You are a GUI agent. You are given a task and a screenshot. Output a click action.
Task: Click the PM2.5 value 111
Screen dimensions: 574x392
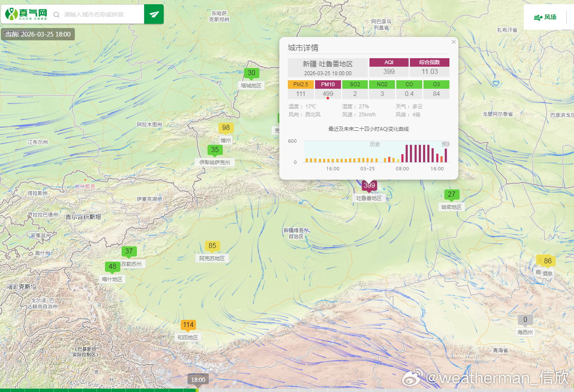click(301, 94)
